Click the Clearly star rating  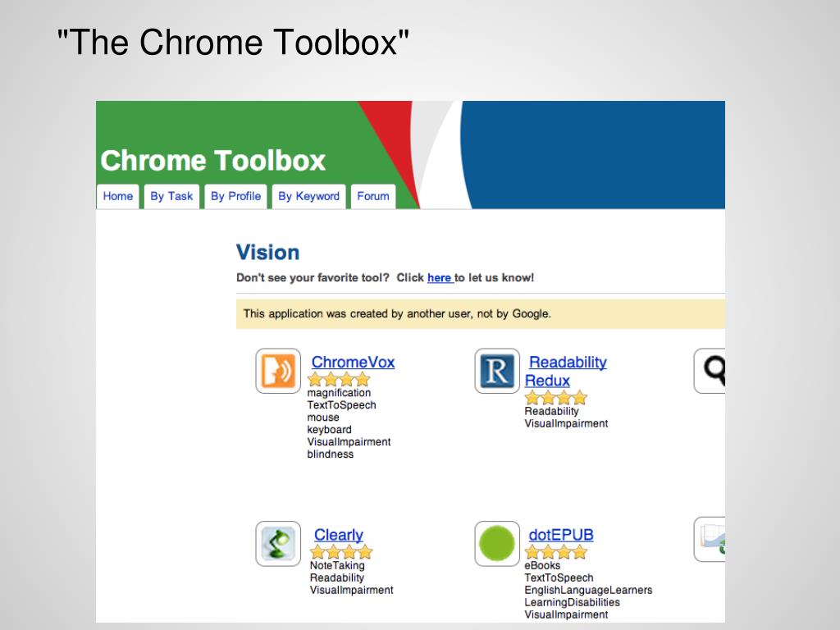pyautogui.click(x=341, y=552)
